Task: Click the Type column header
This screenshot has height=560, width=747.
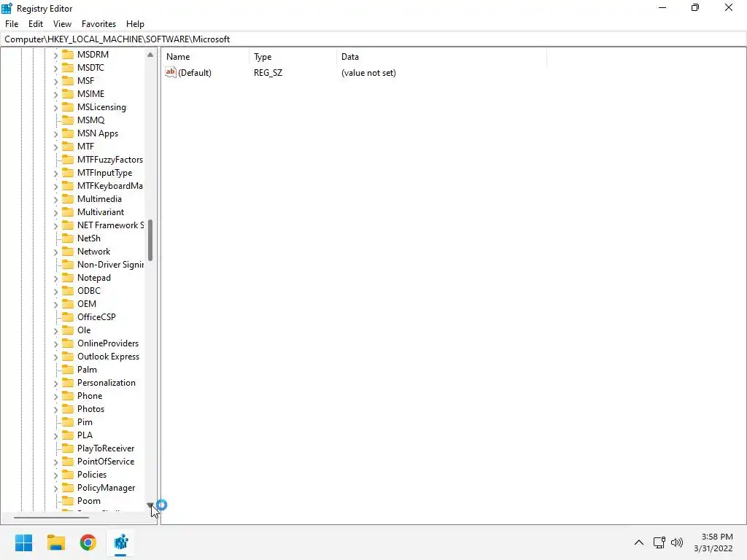Action: pos(293,57)
